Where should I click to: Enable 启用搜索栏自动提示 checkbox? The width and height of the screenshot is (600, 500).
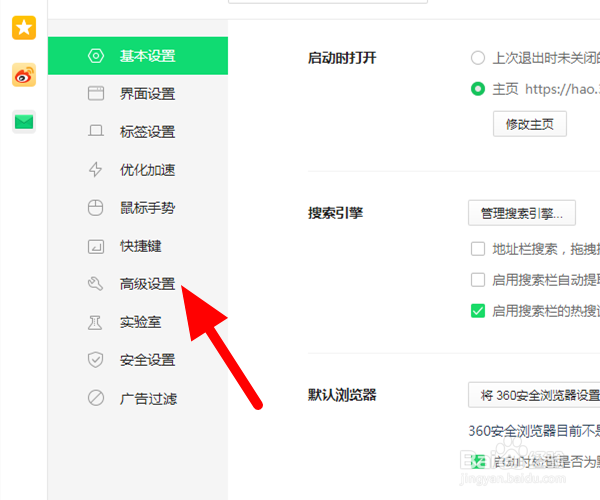point(478,280)
